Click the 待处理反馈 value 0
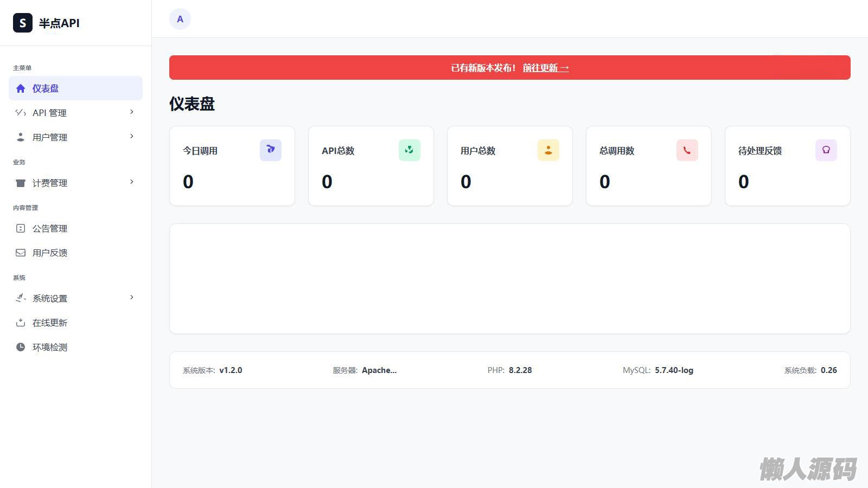This screenshot has height=488, width=868. coord(744,182)
